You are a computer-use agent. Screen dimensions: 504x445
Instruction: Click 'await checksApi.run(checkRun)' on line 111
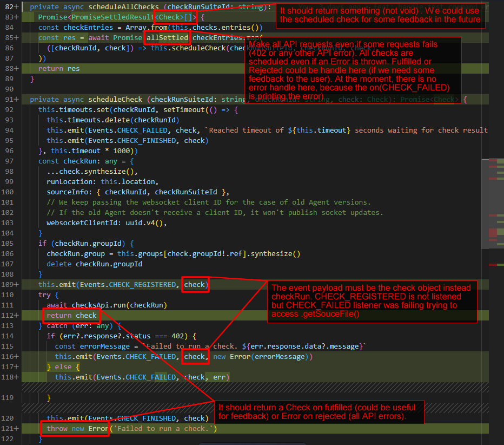(x=107, y=305)
